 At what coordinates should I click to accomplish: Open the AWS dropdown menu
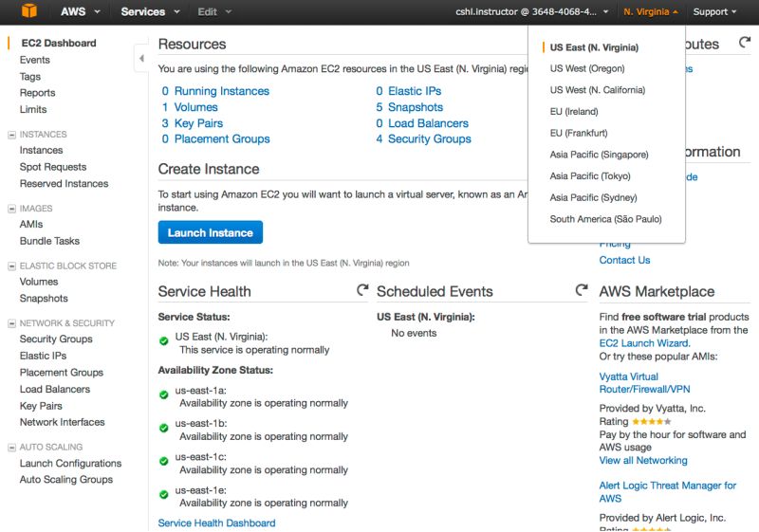pyautogui.click(x=80, y=11)
